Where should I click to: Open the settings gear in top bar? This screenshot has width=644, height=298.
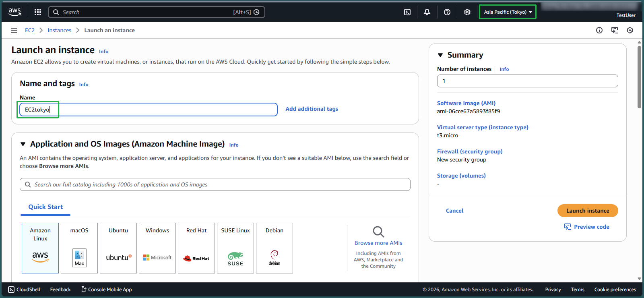(467, 12)
